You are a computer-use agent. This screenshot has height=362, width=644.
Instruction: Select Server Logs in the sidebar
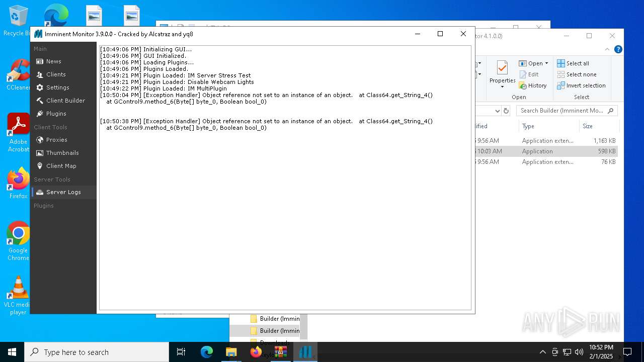coord(63,192)
